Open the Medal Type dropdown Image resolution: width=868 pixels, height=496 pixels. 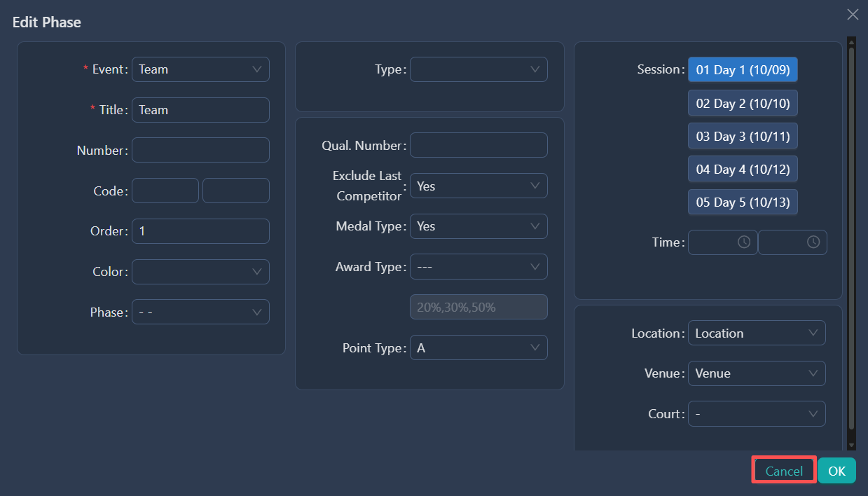(478, 226)
